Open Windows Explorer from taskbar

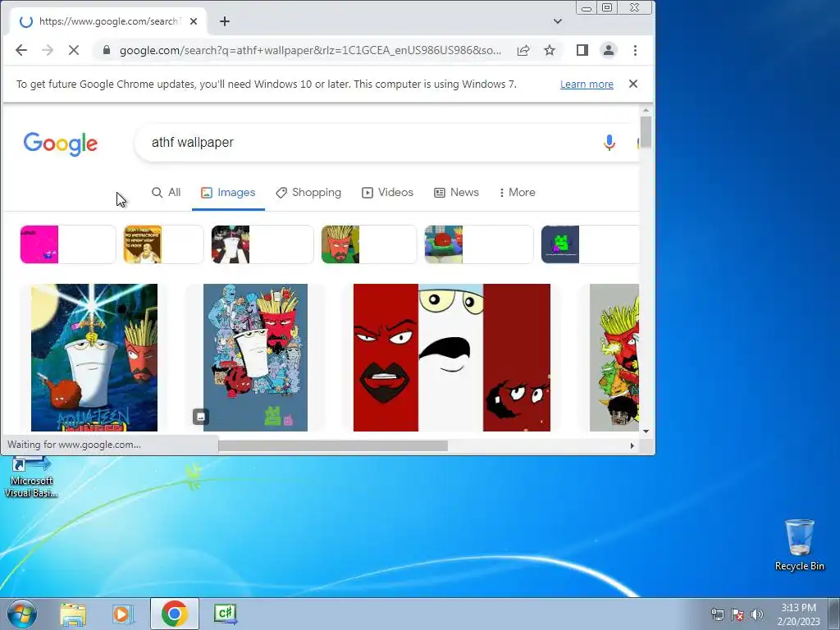click(73, 614)
